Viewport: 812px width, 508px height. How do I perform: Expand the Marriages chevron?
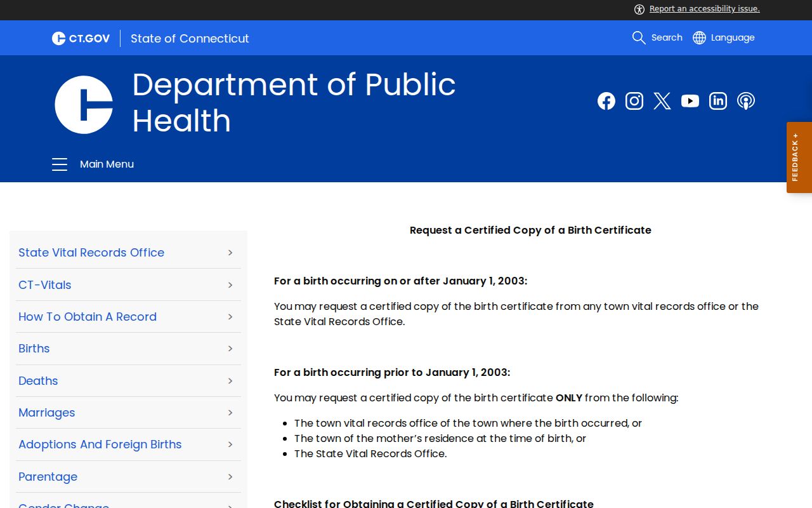click(230, 413)
